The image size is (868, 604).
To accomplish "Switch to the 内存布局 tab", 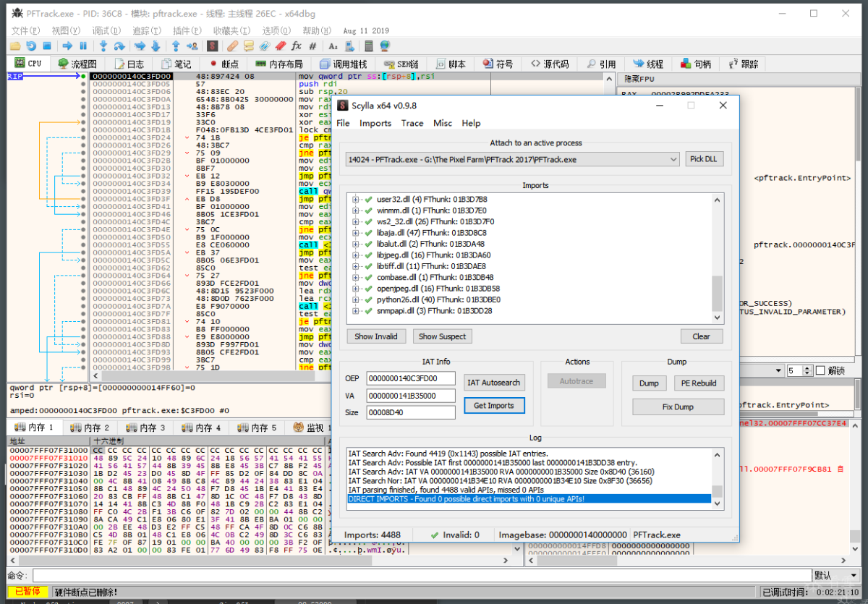I will click(278, 64).
